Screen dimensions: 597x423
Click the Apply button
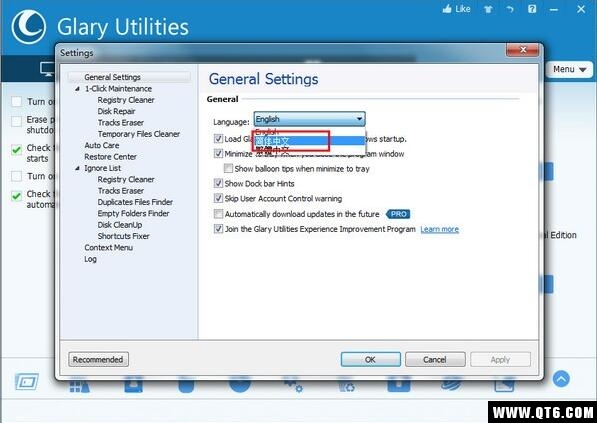tap(500, 359)
